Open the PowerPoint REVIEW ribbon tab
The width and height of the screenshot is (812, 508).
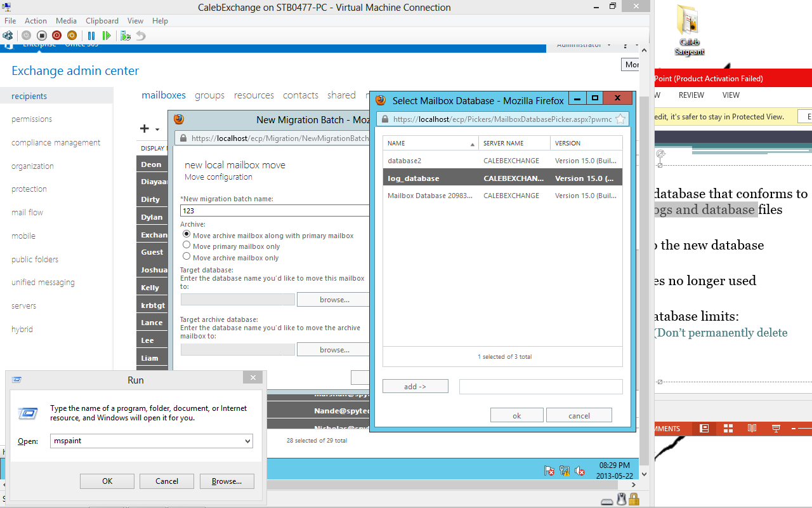click(x=691, y=95)
